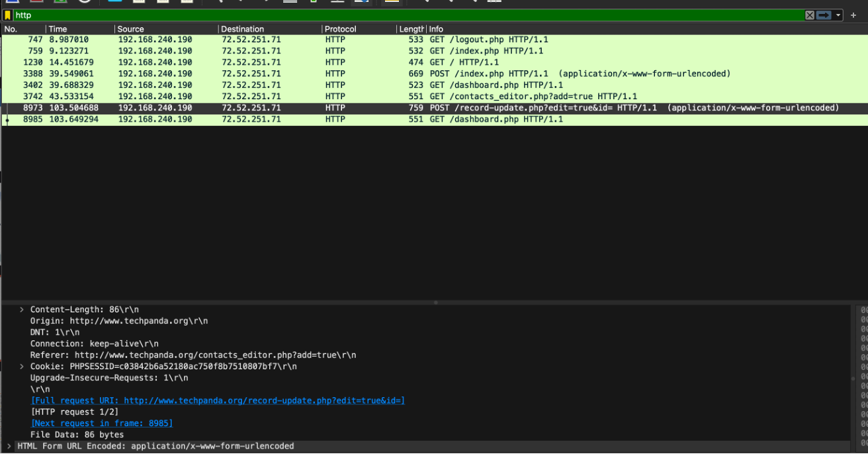Add a filter button with plus icon

click(853, 15)
